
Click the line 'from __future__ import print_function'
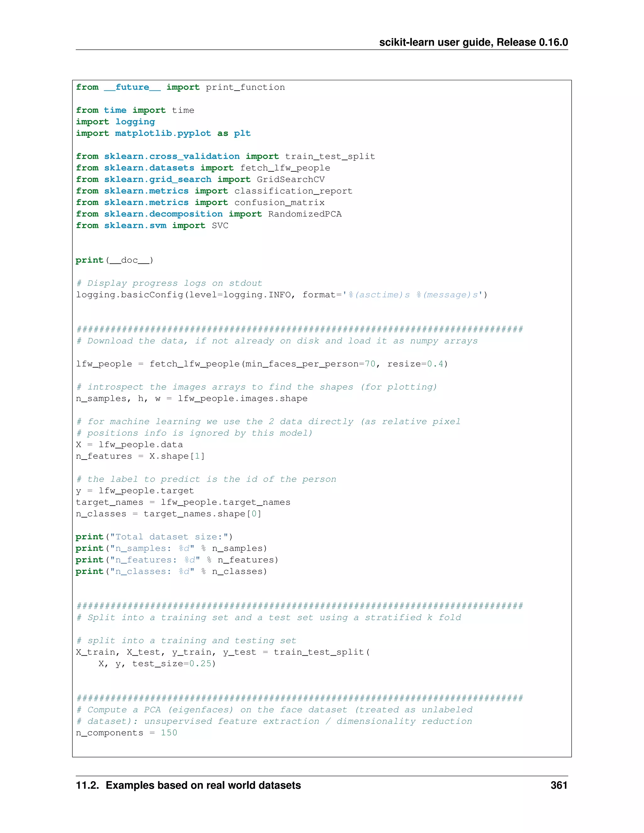(180, 87)
